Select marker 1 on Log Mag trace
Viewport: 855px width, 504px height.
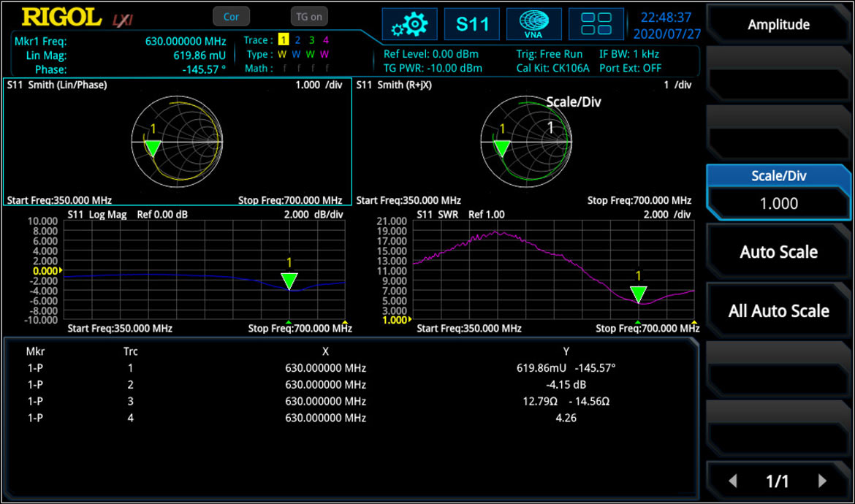point(289,281)
